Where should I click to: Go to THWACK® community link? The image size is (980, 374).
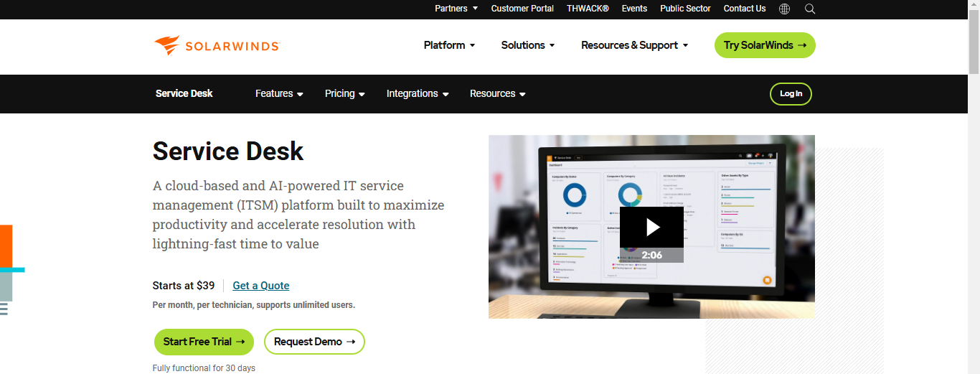click(x=588, y=9)
